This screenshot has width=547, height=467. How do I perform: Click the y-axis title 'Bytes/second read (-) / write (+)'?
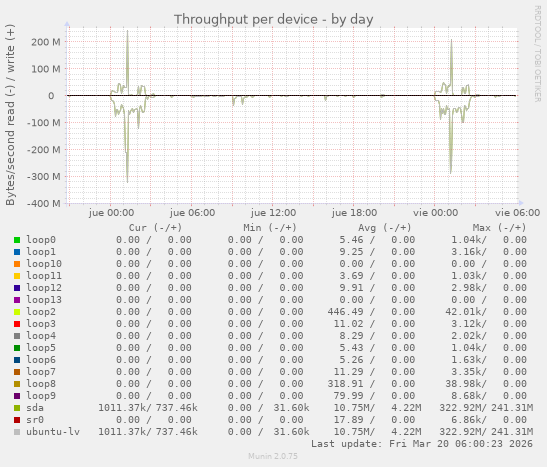10,115
